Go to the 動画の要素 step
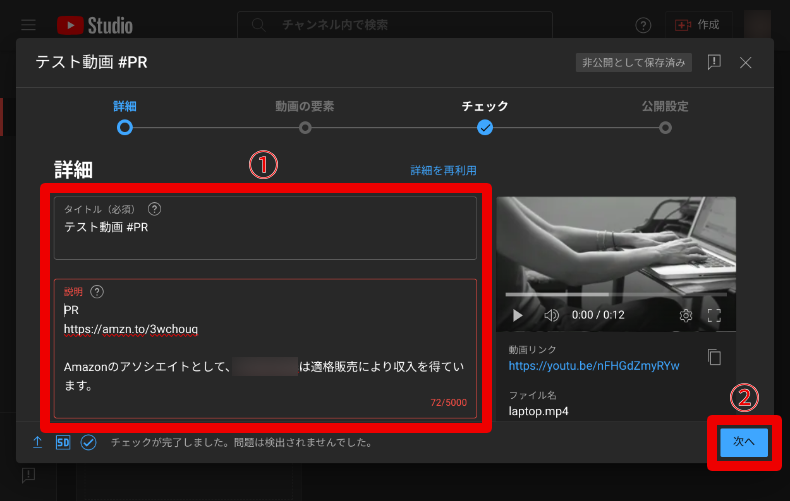 coord(305,117)
